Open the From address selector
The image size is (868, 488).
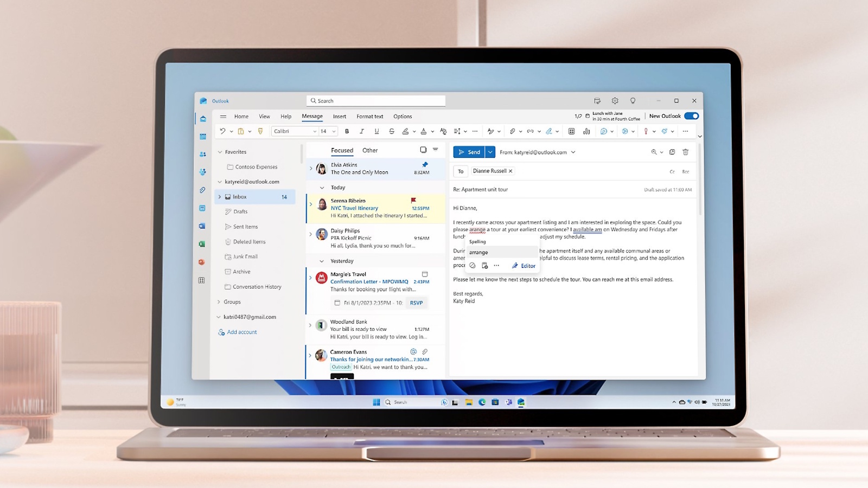pos(573,152)
